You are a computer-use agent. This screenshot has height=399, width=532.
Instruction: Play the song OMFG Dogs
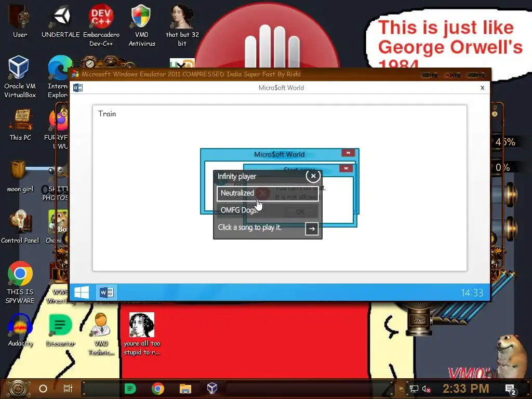[268, 210]
